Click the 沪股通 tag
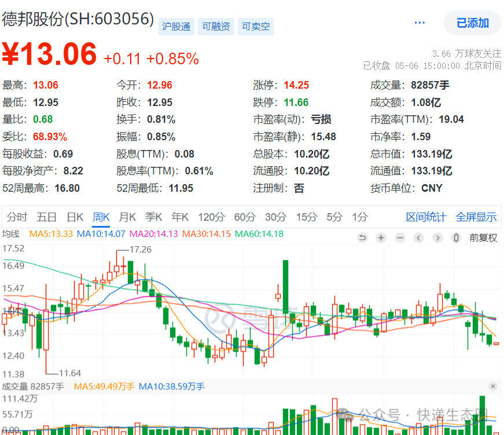The image size is (504, 435). (176, 27)
